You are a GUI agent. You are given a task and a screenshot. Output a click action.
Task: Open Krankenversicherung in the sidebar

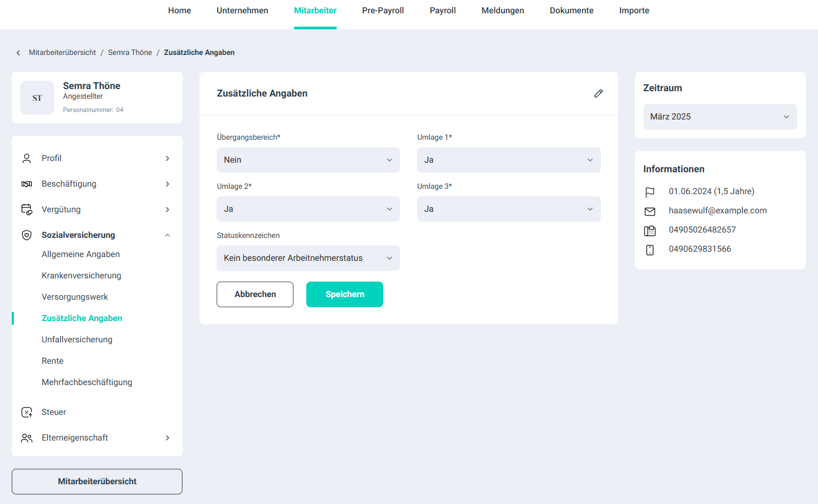pyautogui.click(x=81, y=276)
